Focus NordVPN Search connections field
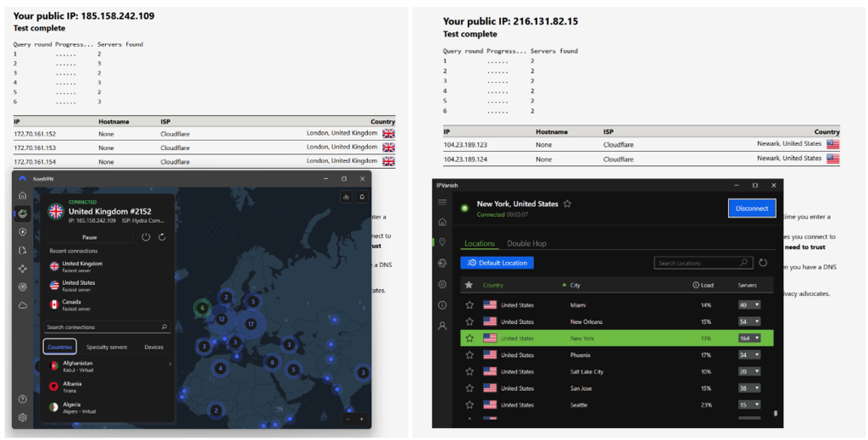This screenshot has height=440, width=868. (108, 327)
